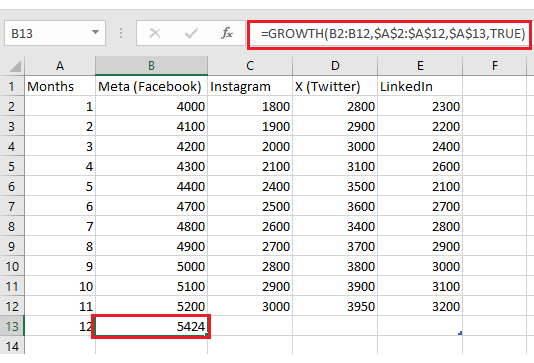This screenshot has height=363, width=534.
Task: Select column A header
Action: (60, 66)
